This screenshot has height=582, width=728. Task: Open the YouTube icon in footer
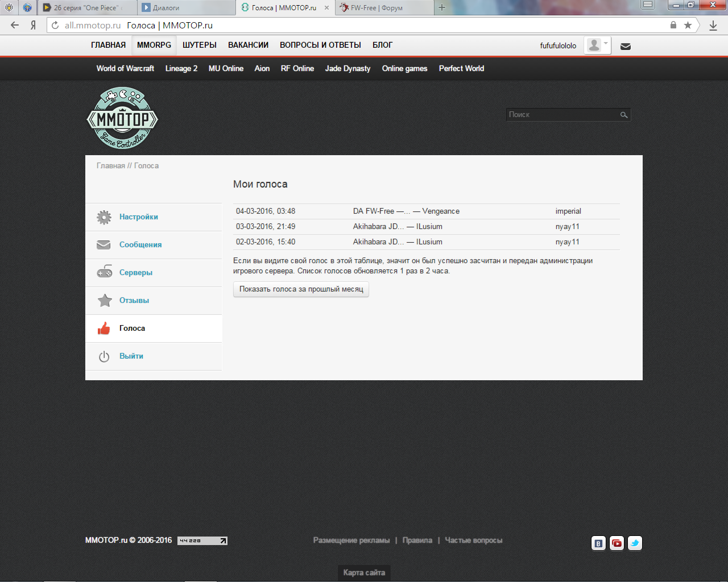click(x=617, y=543)
